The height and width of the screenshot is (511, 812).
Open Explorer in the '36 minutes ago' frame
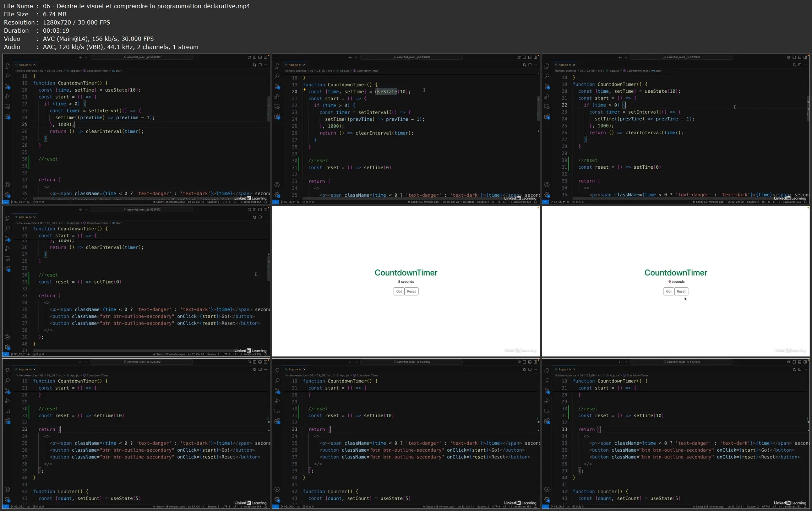tap(7, 66)
